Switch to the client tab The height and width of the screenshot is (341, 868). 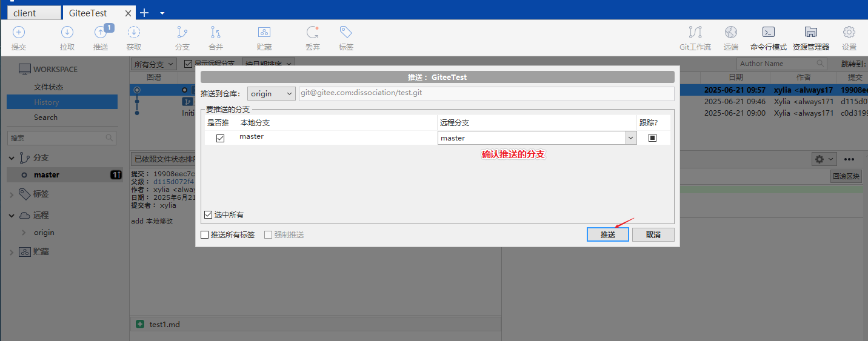(33, 13)
